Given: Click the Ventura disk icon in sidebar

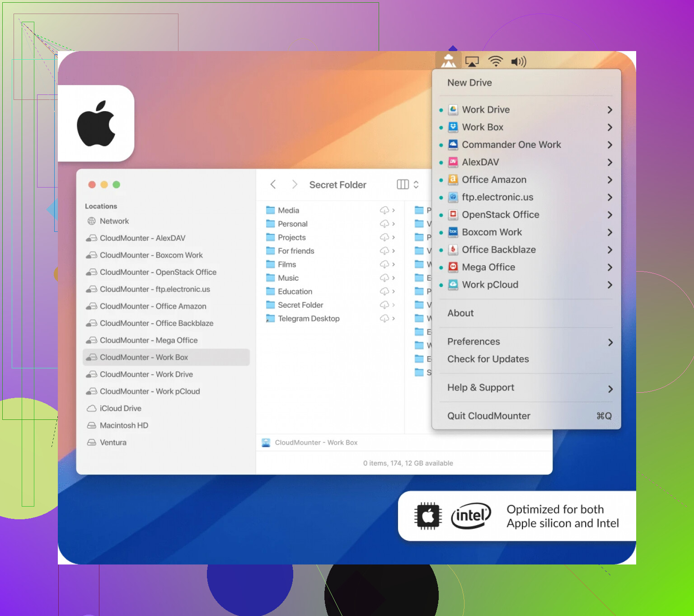Looking at the screenshot, I should pos(92,442).
